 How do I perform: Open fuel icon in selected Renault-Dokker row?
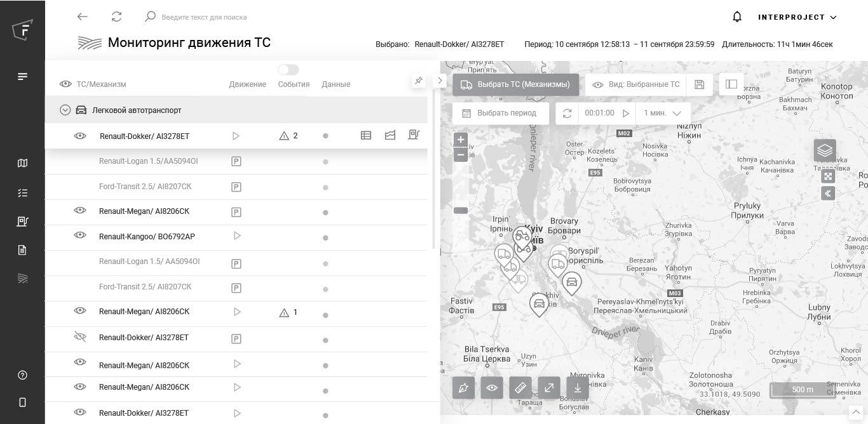[x=414, y=135]
